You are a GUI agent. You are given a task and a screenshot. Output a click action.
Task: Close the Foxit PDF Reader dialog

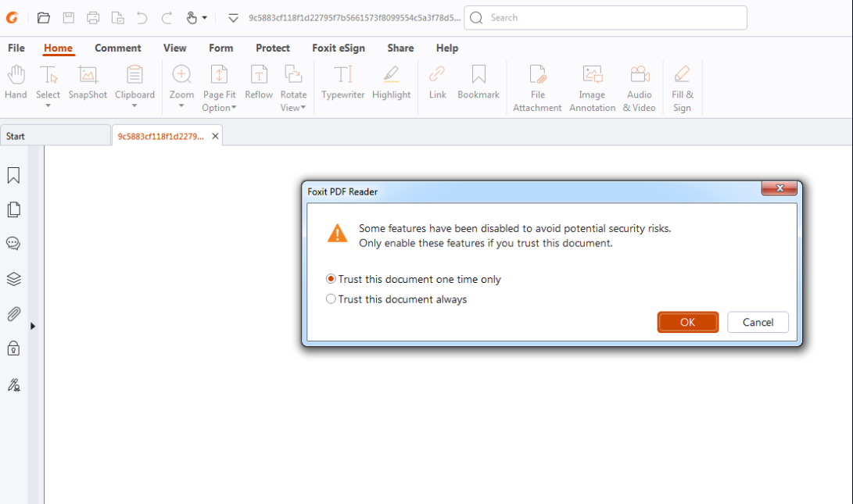(x=780, y=188)
